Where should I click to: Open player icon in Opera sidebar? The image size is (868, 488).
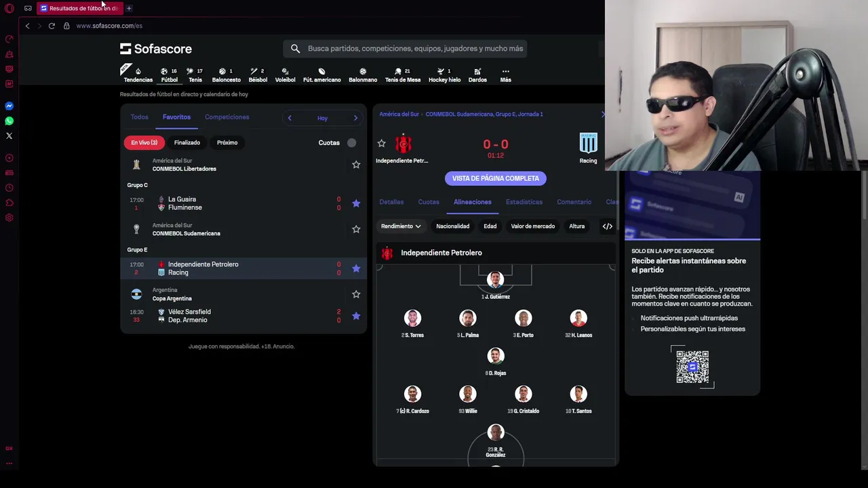point(9,158)
